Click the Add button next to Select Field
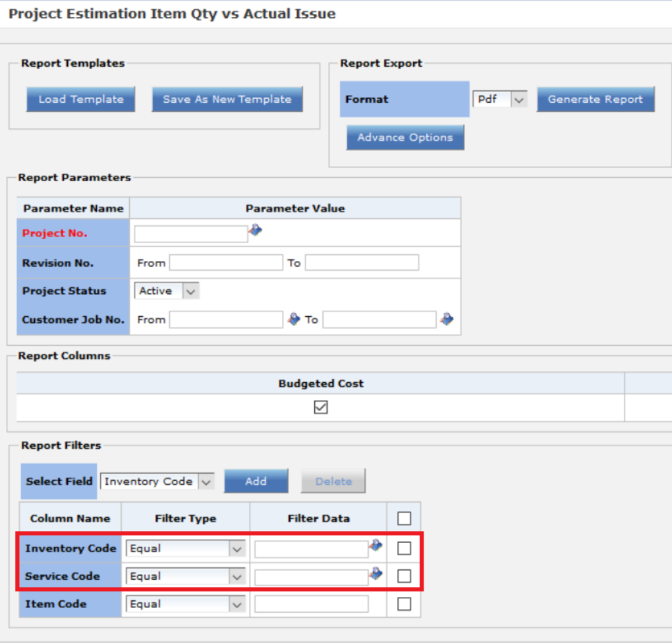672x643 pixels. (x=256, y=481)
